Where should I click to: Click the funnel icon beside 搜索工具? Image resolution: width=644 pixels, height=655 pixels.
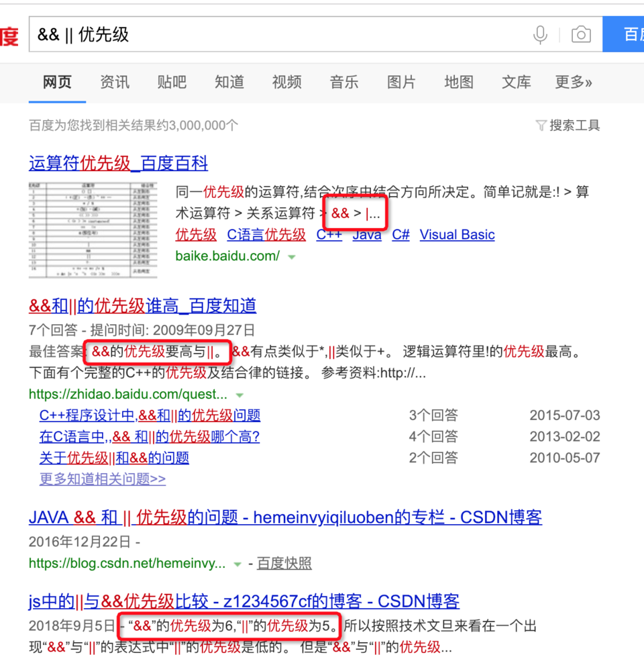click(541, 125)
